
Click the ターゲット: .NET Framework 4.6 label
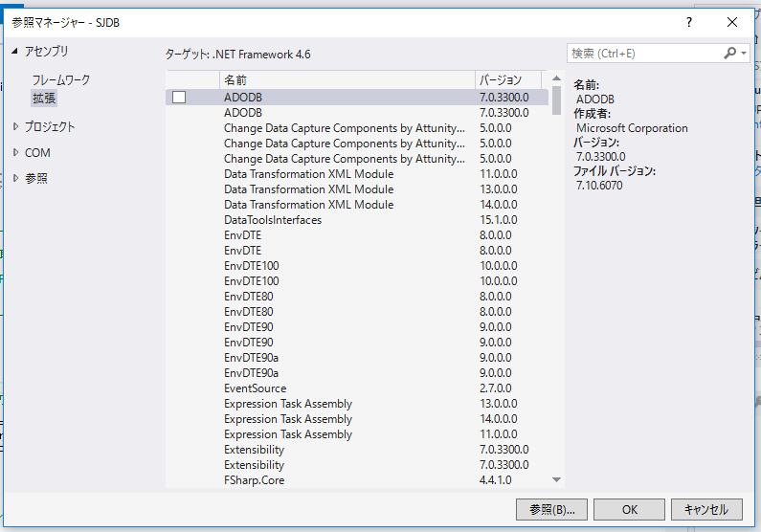(237, 55)
